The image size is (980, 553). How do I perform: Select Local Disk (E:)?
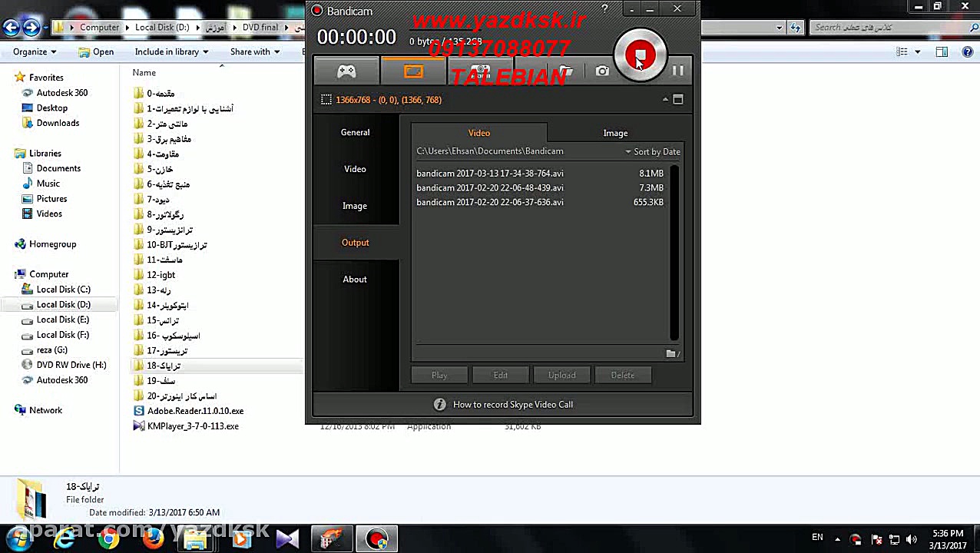tap(62, 320)
